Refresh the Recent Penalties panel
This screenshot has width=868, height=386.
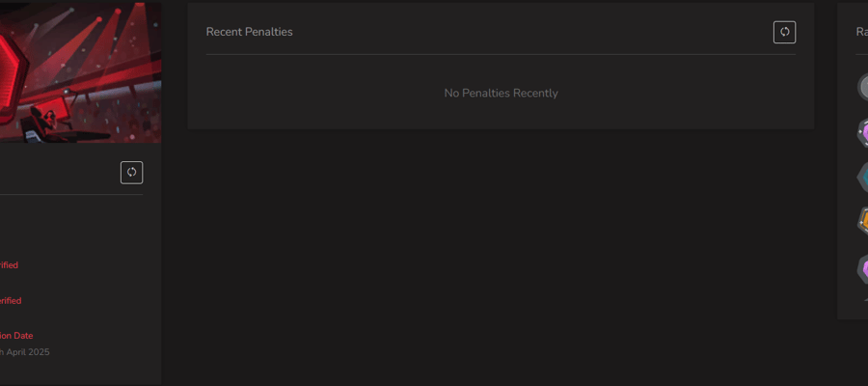784,32
